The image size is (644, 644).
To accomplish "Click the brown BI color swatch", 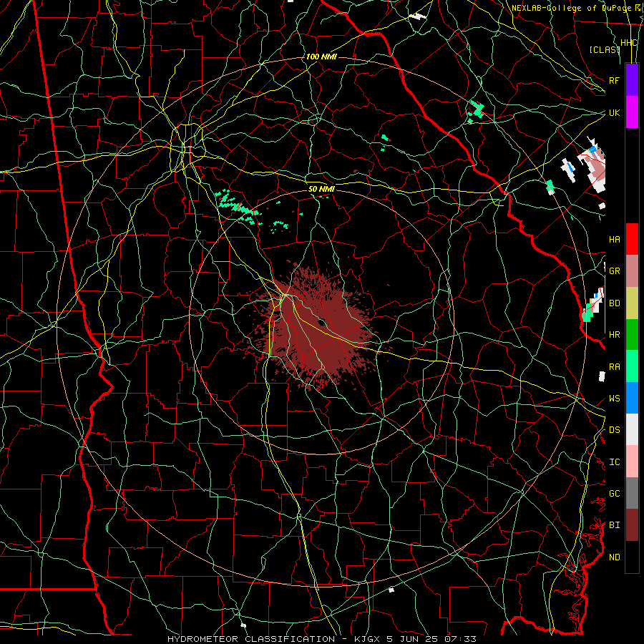I will point(632,525).
